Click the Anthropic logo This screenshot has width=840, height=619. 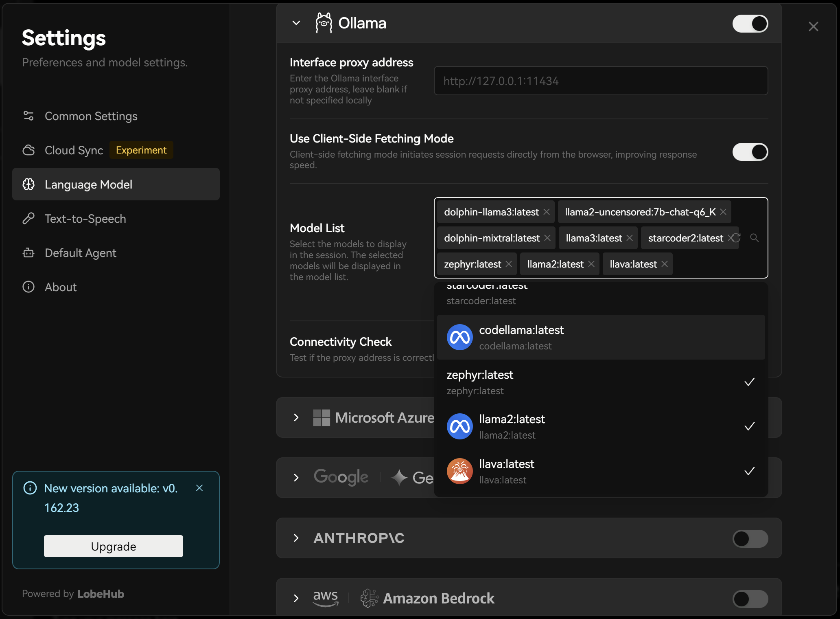pos(359,538)
